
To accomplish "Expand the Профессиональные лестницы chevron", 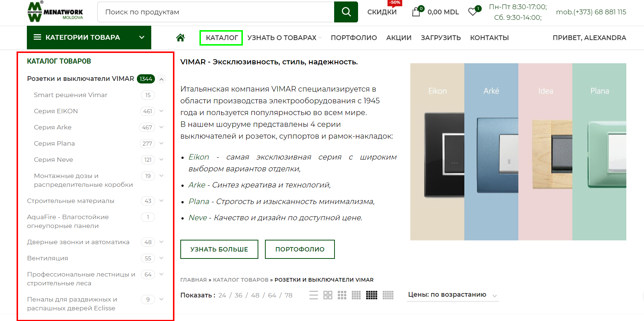I will tap(161, 274).
